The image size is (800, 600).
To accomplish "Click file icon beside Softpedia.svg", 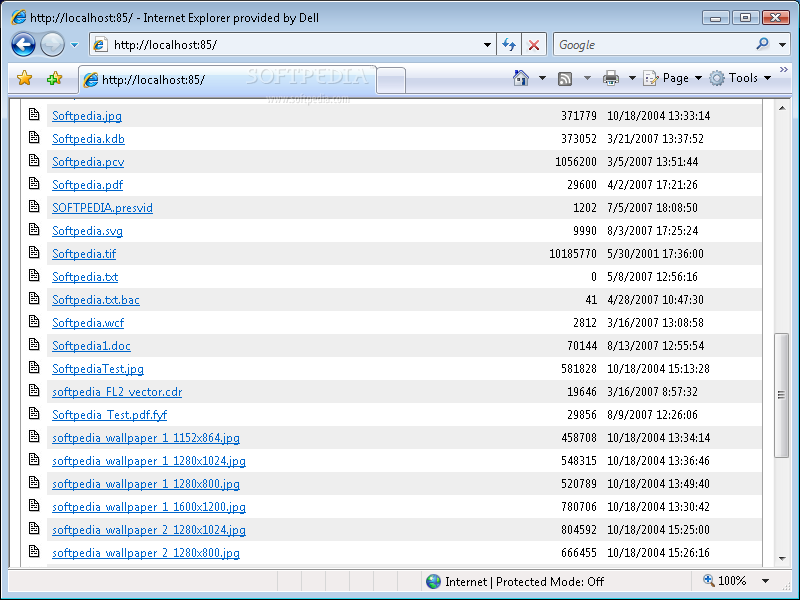I will 34,229.
